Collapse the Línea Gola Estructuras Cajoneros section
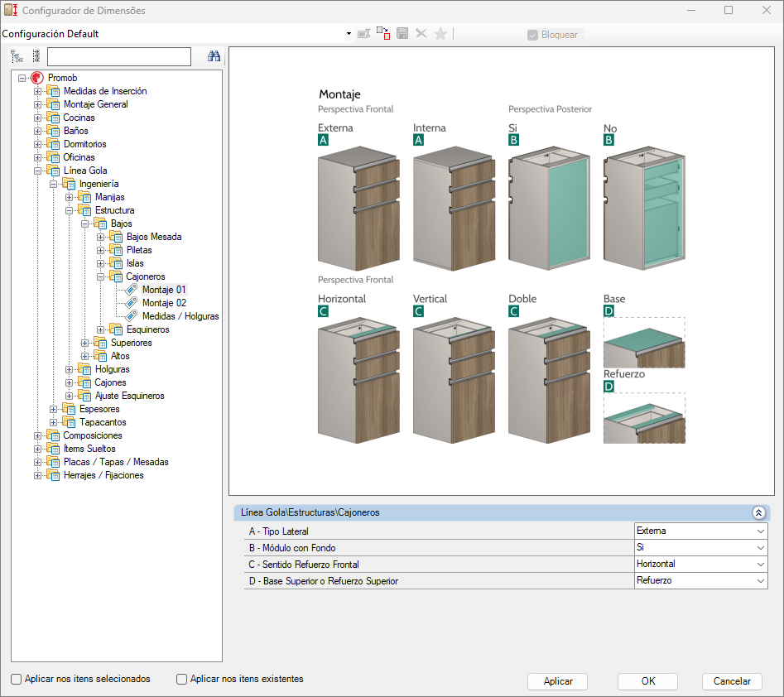This screenshot has width=784, height=697. tap(758, 512)
